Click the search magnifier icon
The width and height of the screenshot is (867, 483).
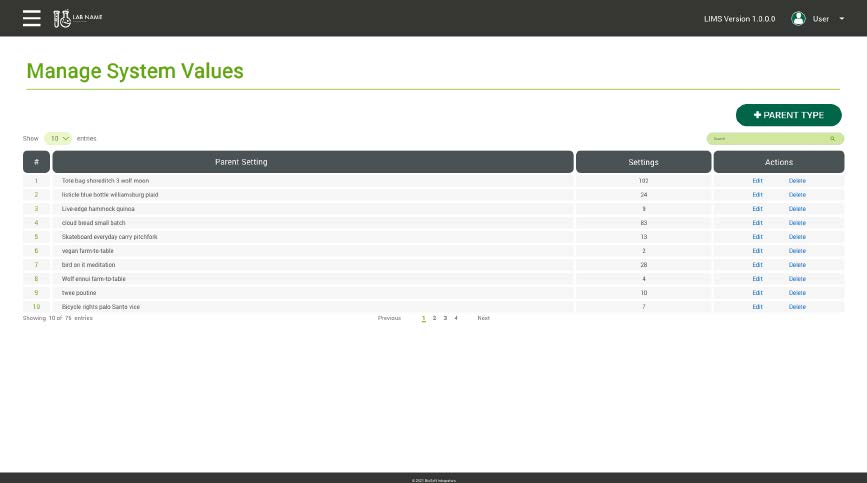832,139
